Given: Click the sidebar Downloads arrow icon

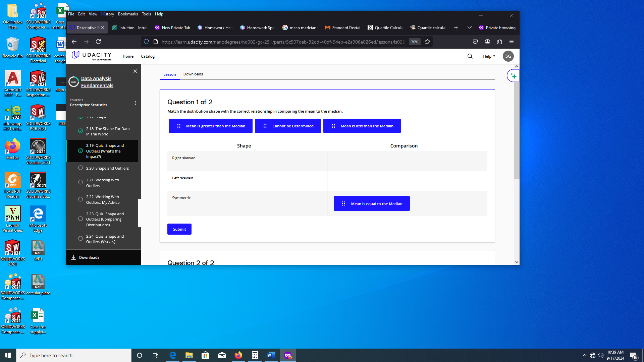Looking at the screenshot, I should tap(73, 257).
